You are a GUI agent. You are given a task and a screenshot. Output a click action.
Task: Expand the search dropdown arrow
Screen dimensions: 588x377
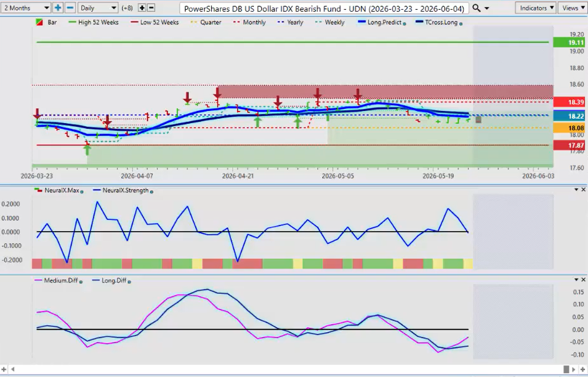pyautogui.click(x=487, y=8)
